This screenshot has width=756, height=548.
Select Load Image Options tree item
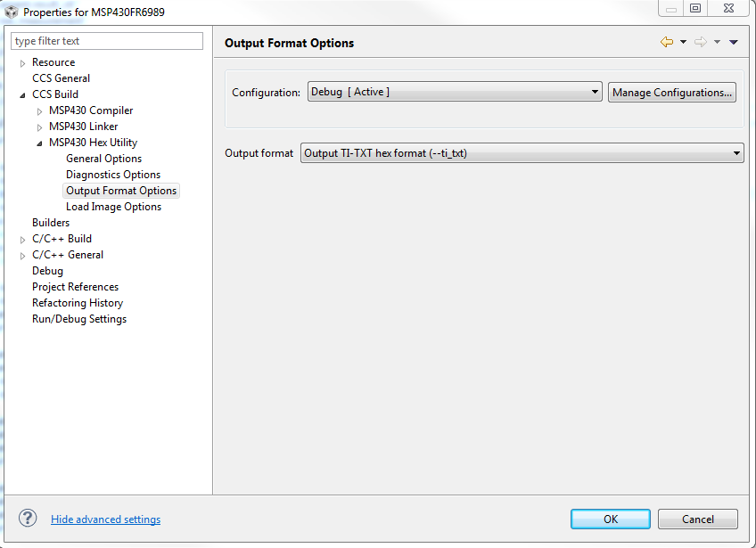pyautogui.click(x=113, y=207)
